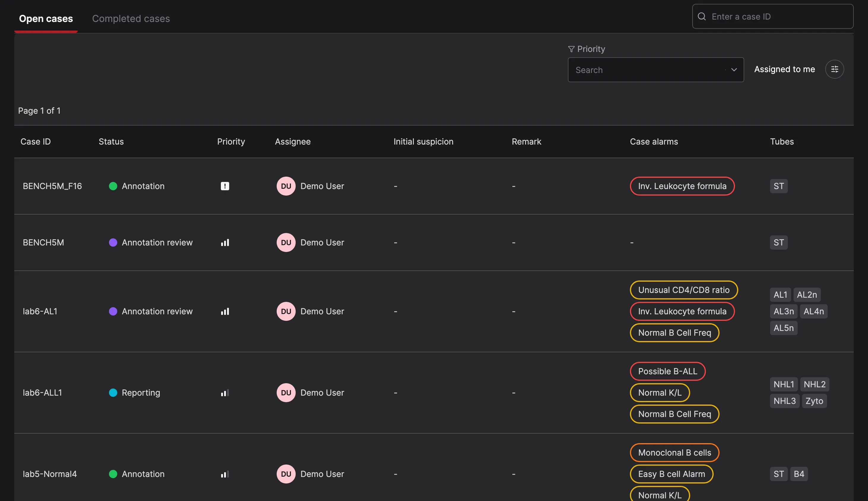Click the Zyto tube tag
The image size is (868, 501).
click(x=814, y=401)
